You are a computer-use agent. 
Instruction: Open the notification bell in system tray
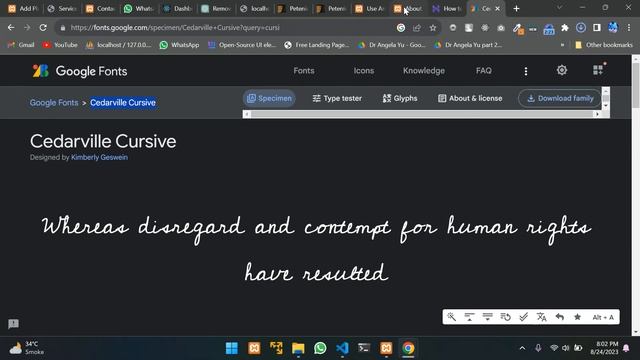pos(626,348)
